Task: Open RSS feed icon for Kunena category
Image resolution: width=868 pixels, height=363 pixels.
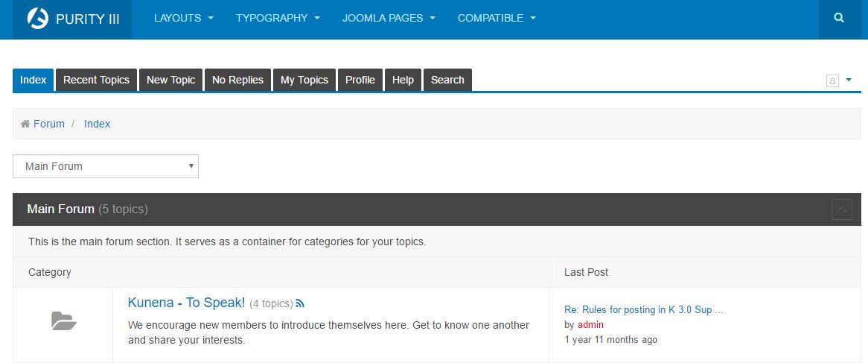Action: click(x=300, y=303)
